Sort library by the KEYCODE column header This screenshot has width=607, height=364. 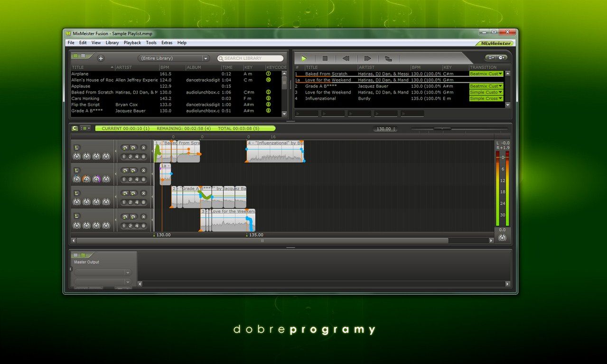[x=276, y=67]
